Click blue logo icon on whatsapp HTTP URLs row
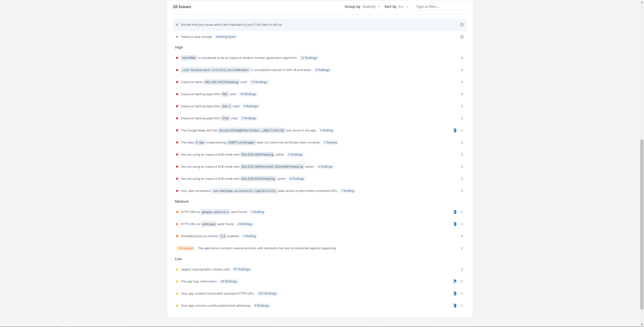The image size is (644, 327). 455,224
